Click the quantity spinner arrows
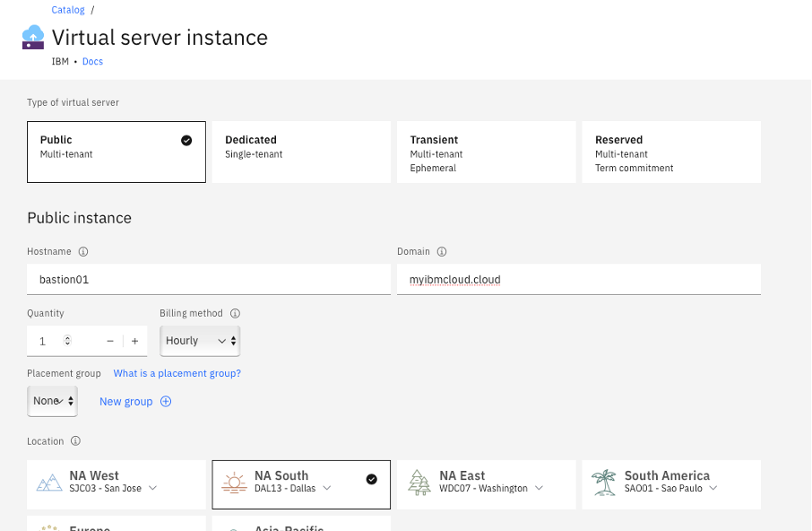Image resolution: width=812 pixels, height=531 pixels. (x=67, y=340)
